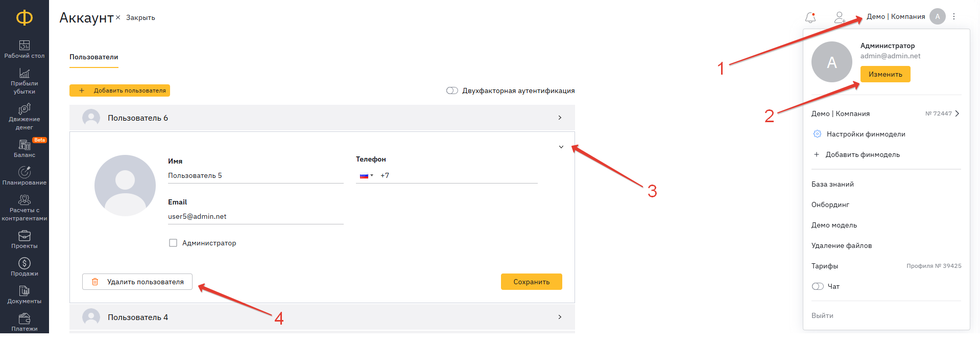Image resolution: width=980 pixels, height=342 pixels.
Task: Click the invite user icon in header
Action: pyautogui.click(x=840, y=17)
